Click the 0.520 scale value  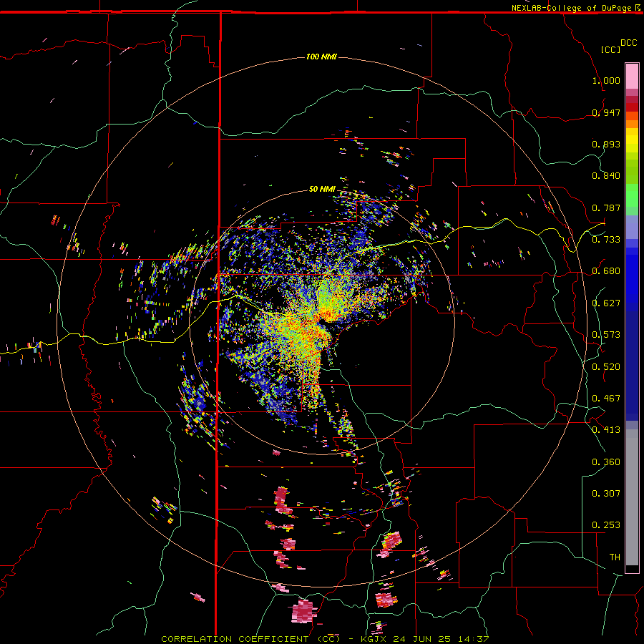click(x=606, y=367)
